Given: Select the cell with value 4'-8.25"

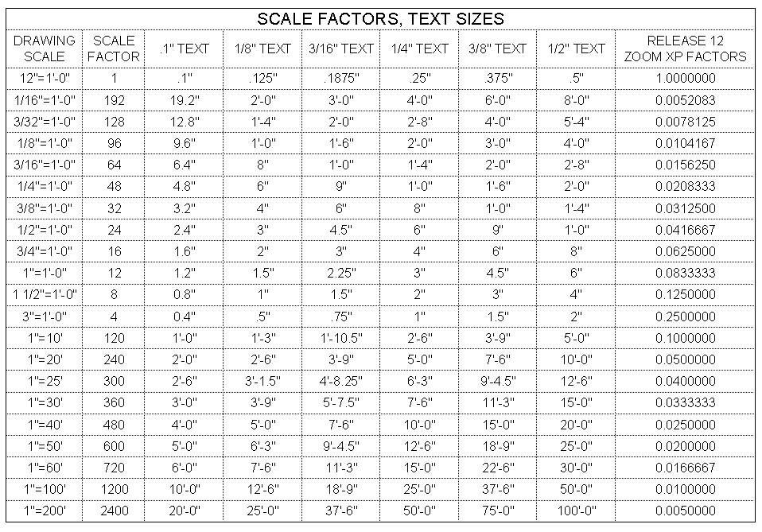Looking at the screenshot, I should (x=341, y=380).
